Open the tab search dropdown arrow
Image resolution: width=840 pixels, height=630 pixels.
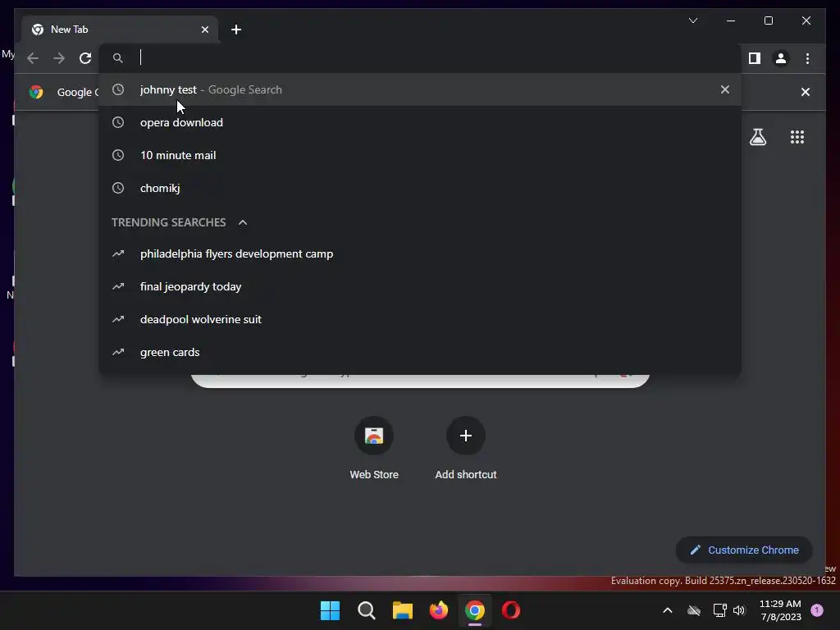[693, 21]
